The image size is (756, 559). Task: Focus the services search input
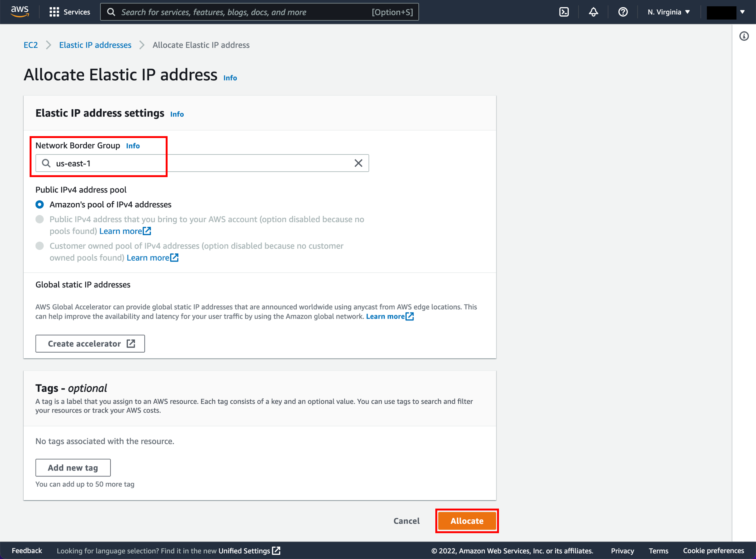(x=260, y=12)
